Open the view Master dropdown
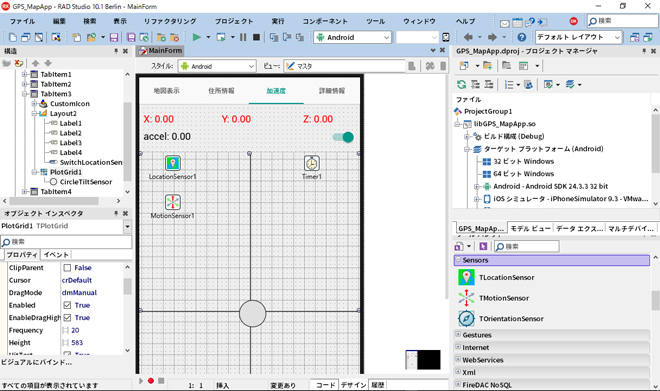660x391 pixels. point(344,66)
